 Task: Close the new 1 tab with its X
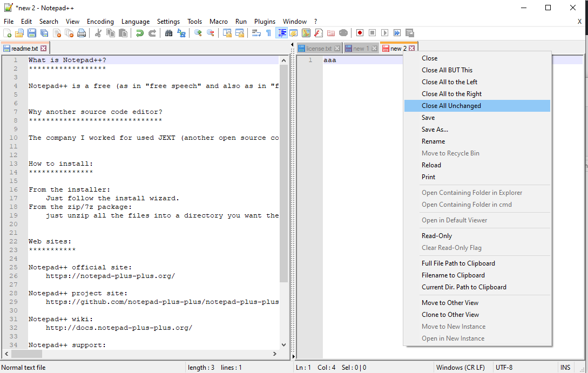(x=374, y=49)
